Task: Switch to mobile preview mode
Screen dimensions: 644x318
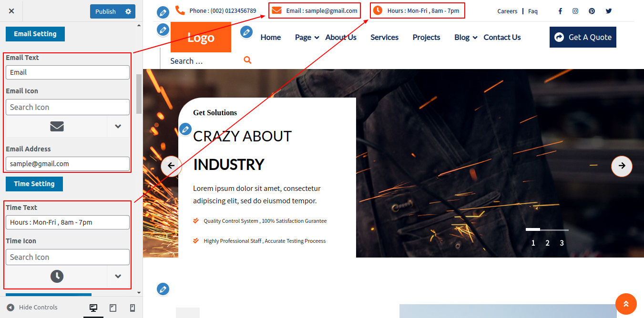Action: 133,308
